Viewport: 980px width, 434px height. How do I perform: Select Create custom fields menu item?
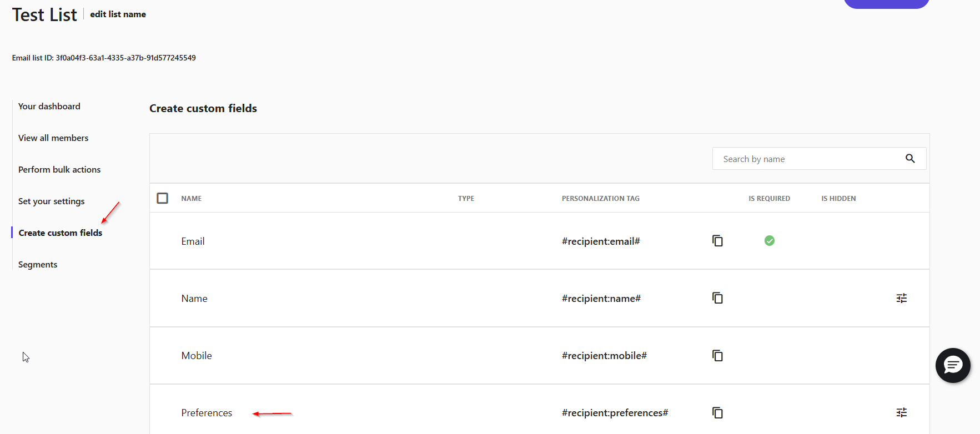tap(61, 233)
